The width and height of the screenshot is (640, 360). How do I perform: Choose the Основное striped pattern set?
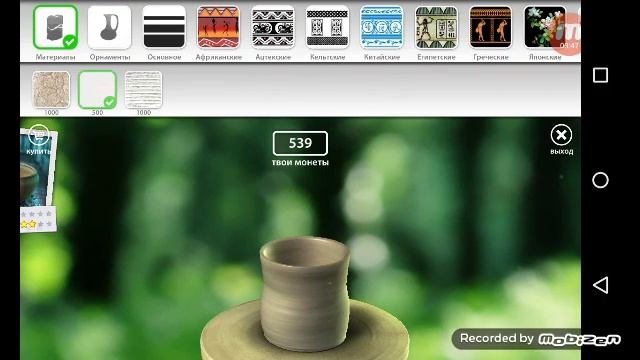164,27
